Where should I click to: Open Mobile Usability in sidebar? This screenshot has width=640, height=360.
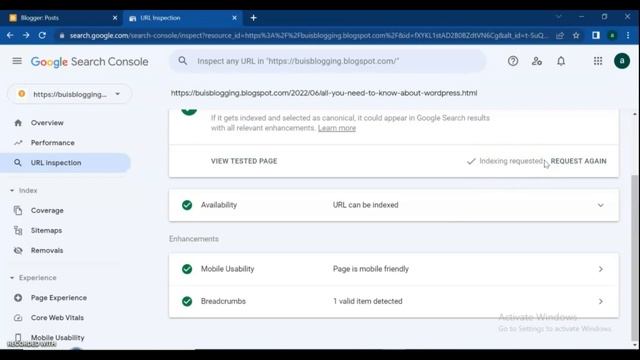[58, 338]
